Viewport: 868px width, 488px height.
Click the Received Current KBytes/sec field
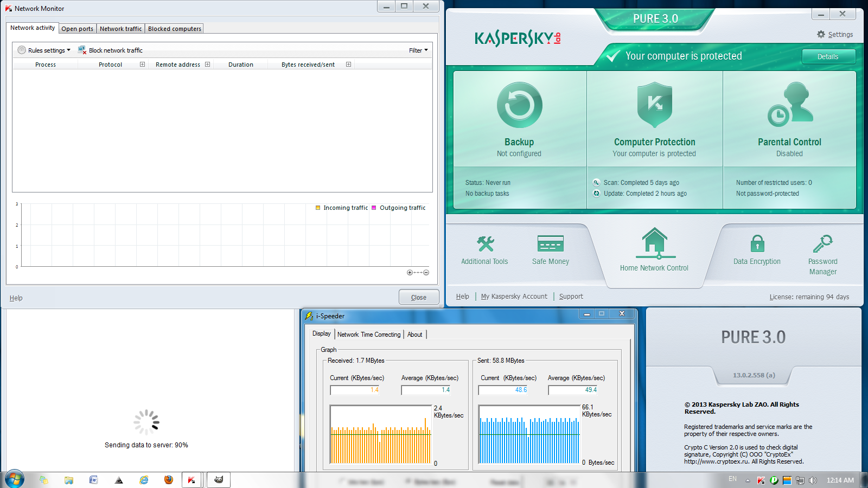[355, 390]
